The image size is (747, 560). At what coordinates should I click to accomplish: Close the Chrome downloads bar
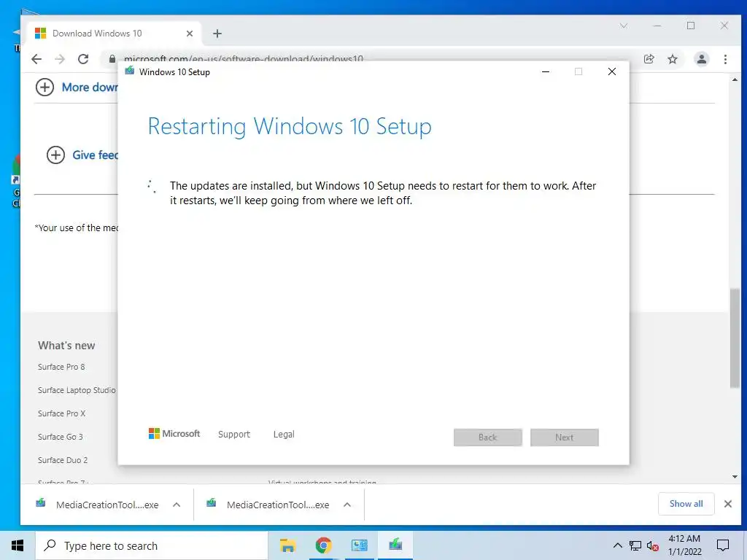(x=727, y=504)
